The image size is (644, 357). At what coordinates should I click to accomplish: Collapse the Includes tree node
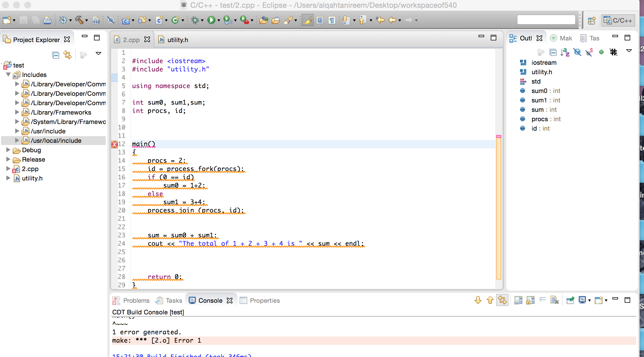(x=8, y=75)
